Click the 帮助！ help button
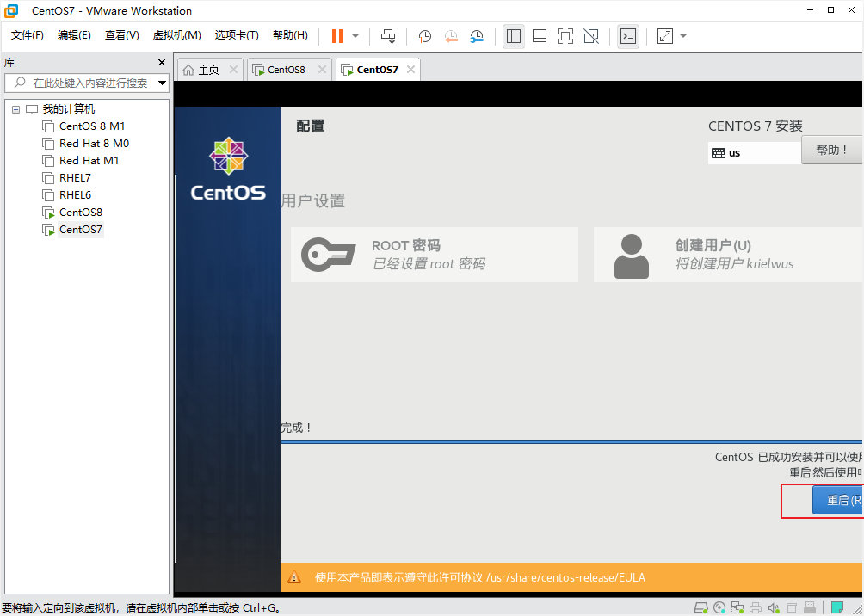This screenshot has width=864, height=616. [832, 150]
